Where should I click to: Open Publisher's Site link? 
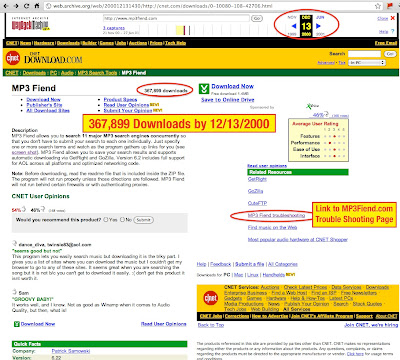[x=44, y=105]
